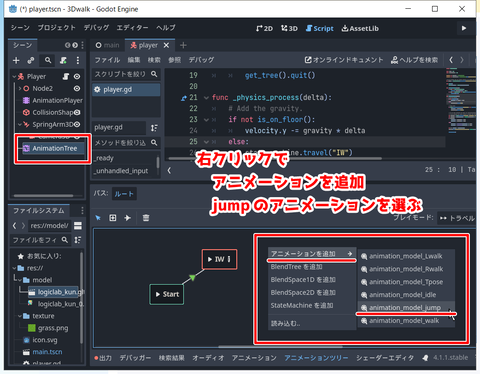Go to previous edited script arrow
The image size is (480, 374).
[x=451, y=60]
